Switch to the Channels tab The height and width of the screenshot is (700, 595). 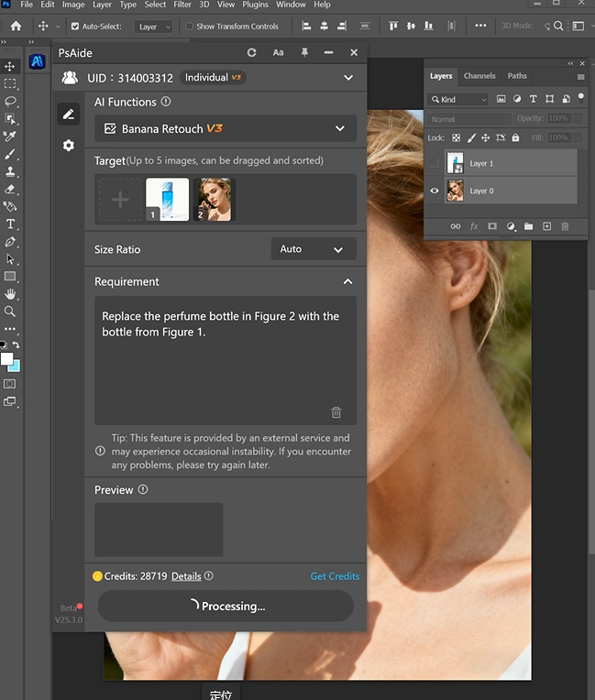point(479,76)
